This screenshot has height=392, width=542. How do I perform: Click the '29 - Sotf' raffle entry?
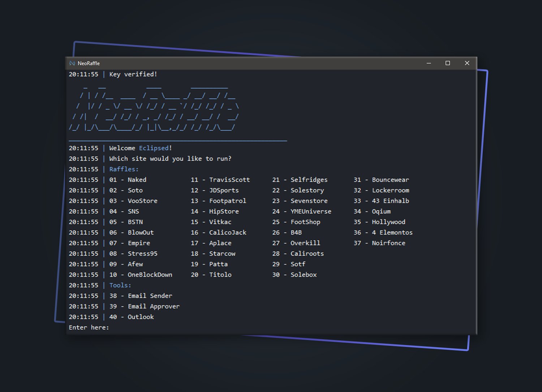pos(289,264)
